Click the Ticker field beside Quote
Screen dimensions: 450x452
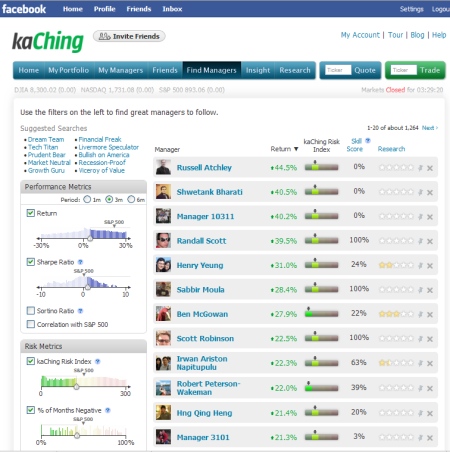pyautogui.click(x=338, y=70)
